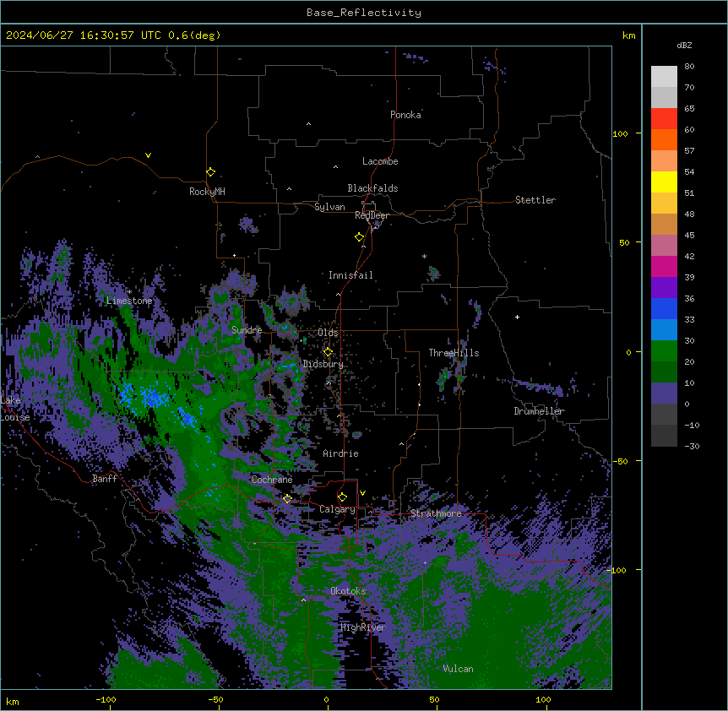Click the yellow station marker south of RedDeer
728x711 pixels.
[360, 236]
